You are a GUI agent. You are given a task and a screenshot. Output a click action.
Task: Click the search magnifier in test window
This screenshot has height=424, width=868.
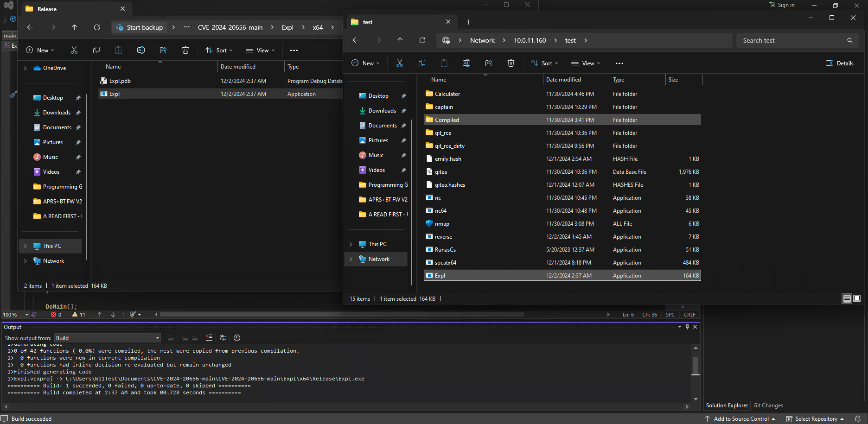pos(850,40)
